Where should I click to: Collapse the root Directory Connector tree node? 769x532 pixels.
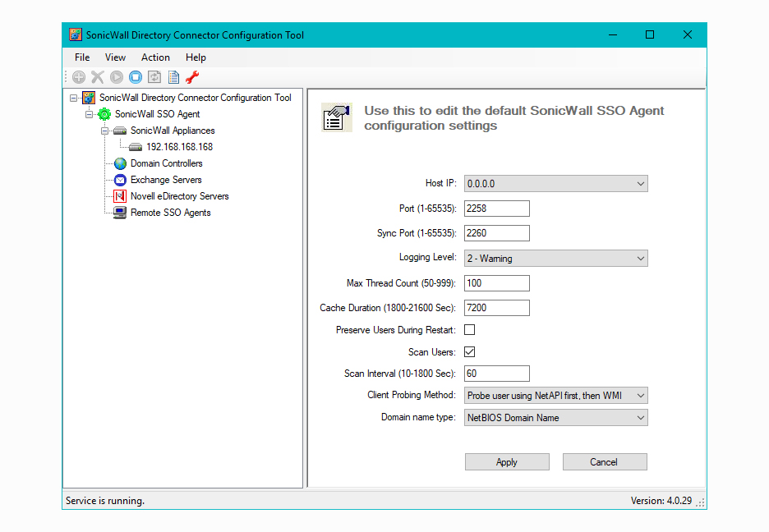[x=73, y=98]
